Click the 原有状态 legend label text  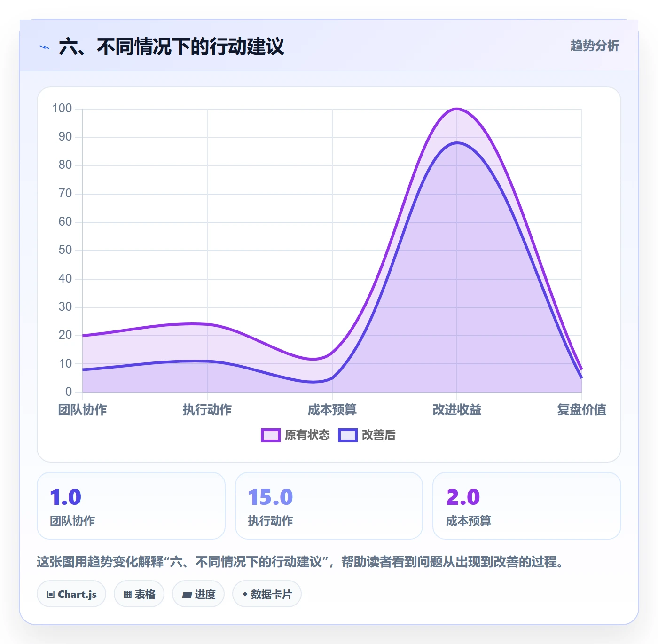point(307,435)
